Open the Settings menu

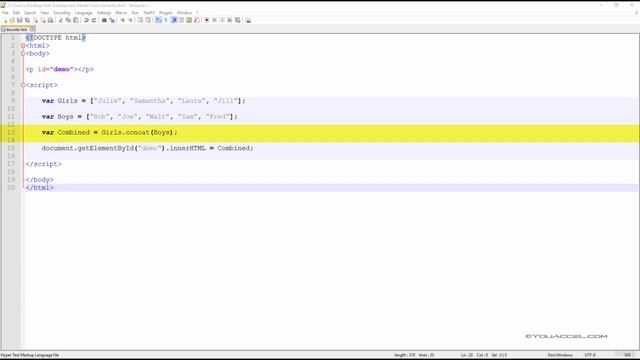click(104, 13)
